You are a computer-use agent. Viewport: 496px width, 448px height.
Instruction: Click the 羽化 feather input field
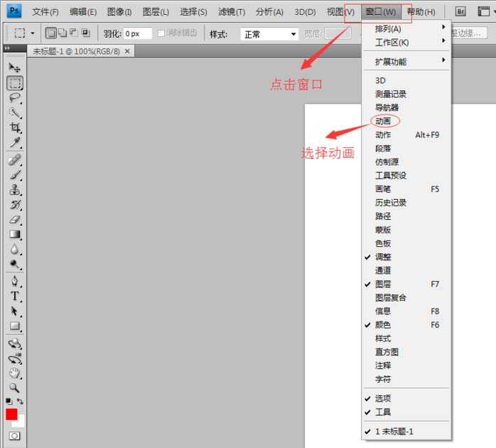coord(138,34)
